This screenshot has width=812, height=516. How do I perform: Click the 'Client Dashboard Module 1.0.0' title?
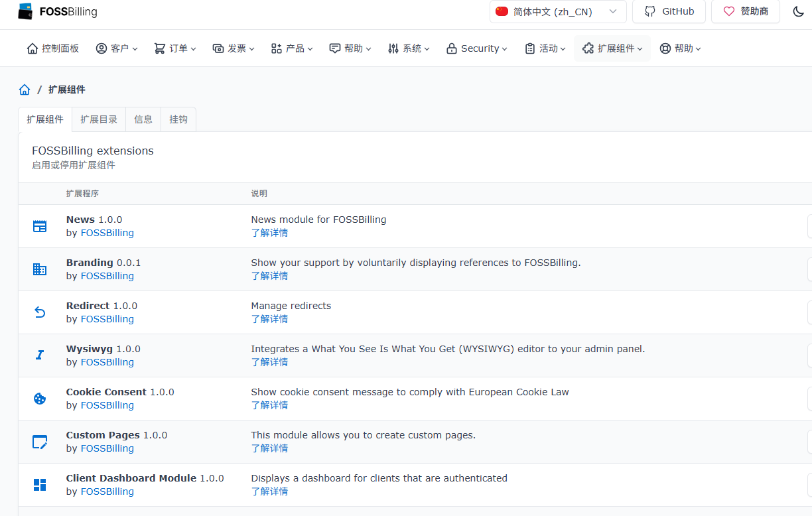(145, 478)
